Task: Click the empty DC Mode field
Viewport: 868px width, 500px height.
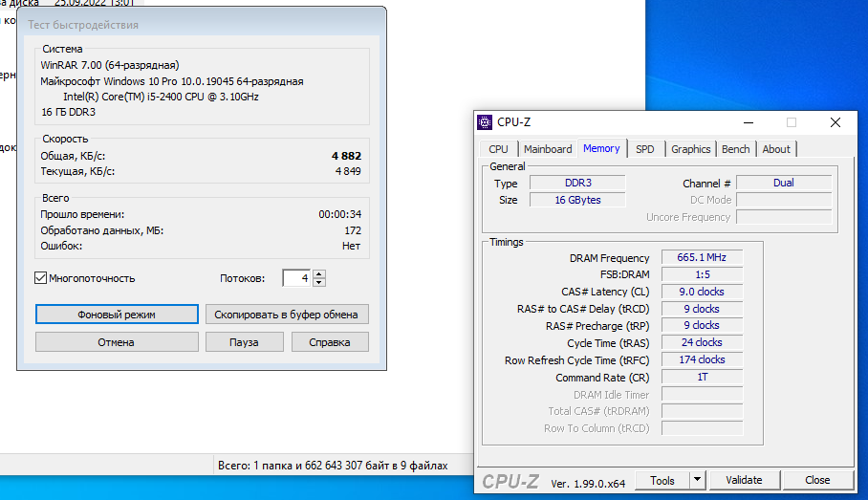Action: pos(784,200)
